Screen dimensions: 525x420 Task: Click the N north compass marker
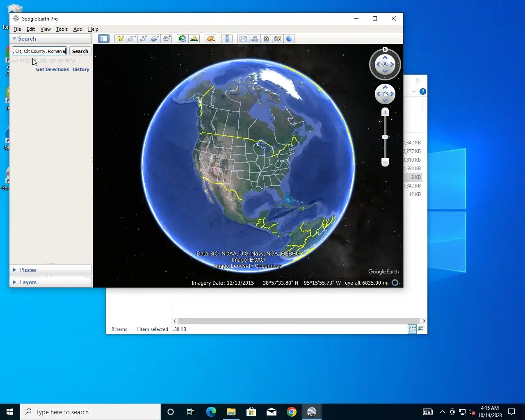pyautogui.click(x=385, y=50)
